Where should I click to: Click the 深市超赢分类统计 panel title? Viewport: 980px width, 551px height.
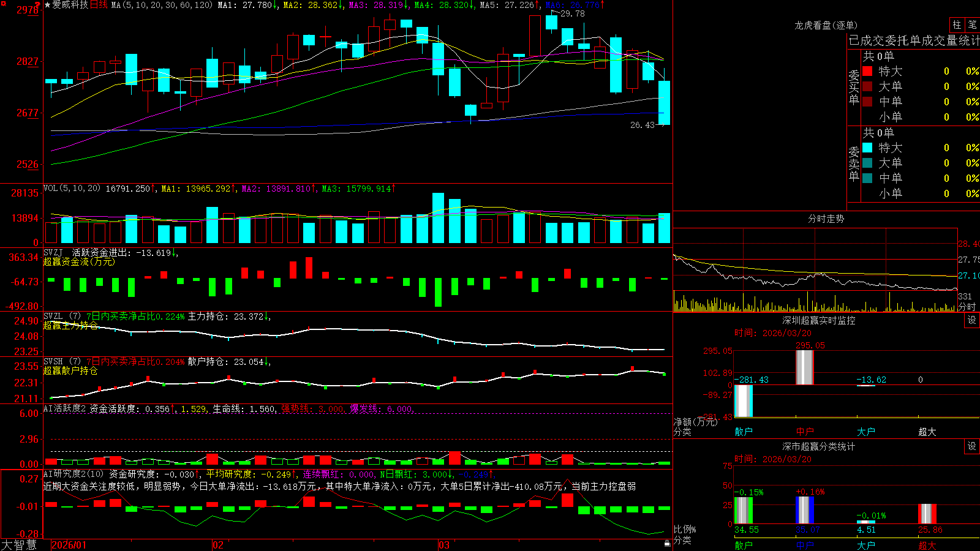(x=819, y=446)
